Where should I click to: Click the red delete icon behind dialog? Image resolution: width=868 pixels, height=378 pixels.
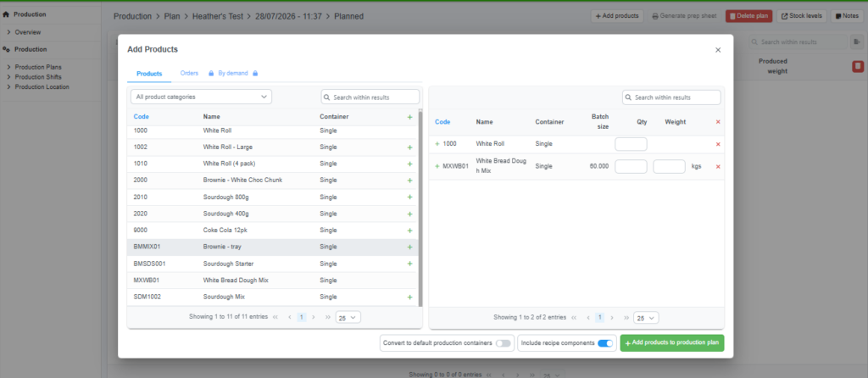(857, 66)
